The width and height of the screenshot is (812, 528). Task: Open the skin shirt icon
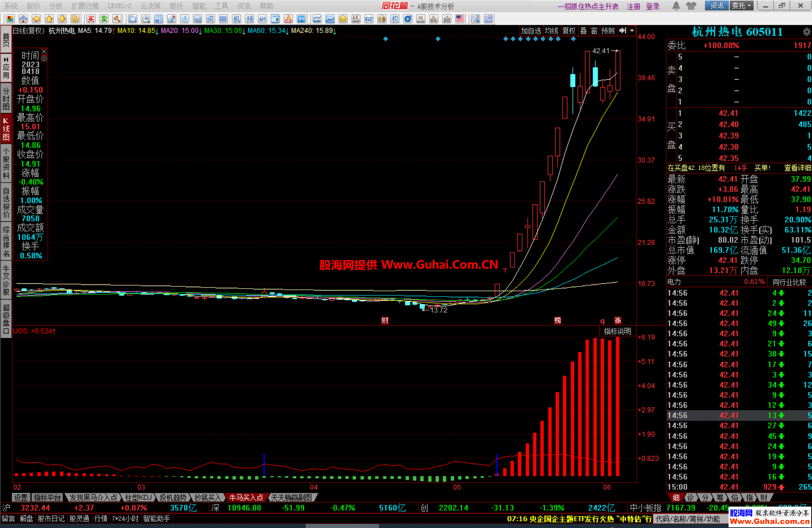coord(691,6)
